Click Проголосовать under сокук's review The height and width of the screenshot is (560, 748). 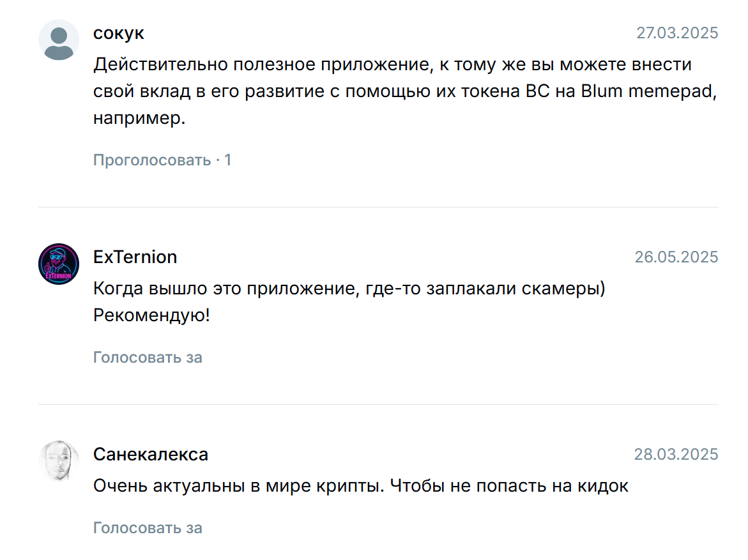pos(152,160)
